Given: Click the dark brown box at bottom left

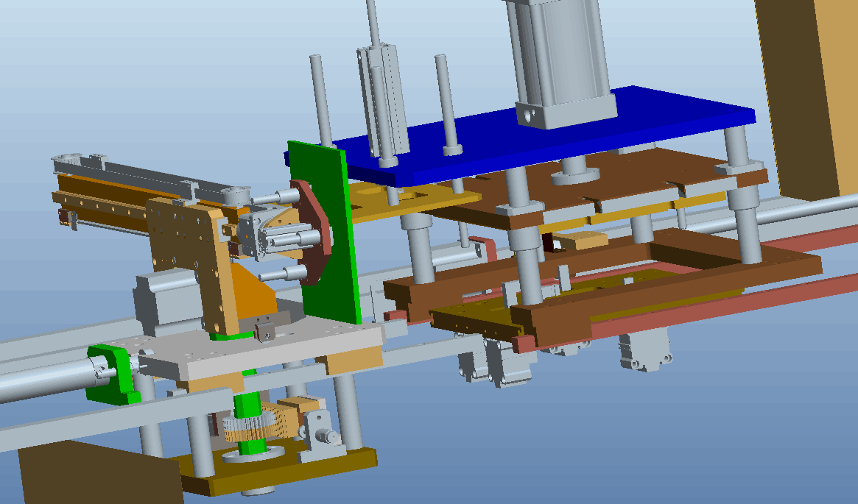Looking at the screenshot, I should 101,473.
